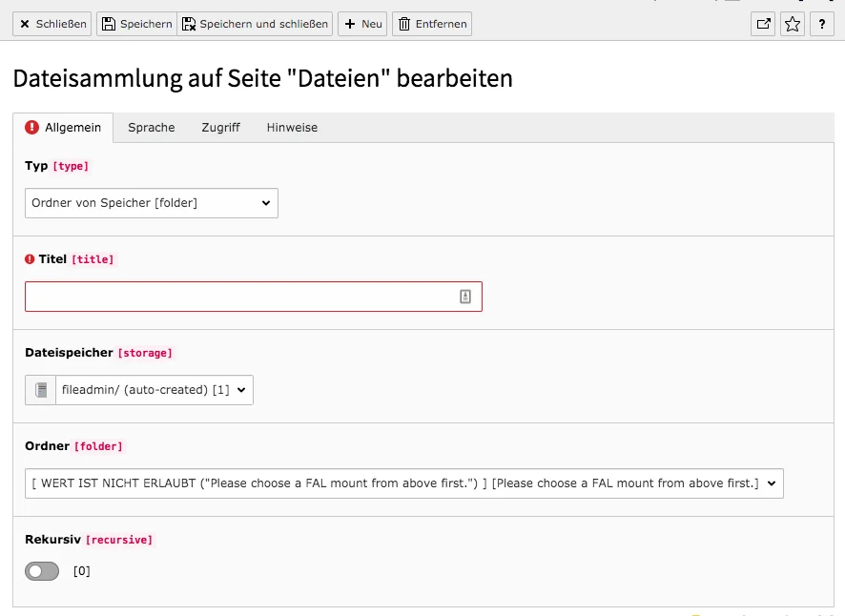Click the red error icon on Allgemein tab
Screen dimensions: 845x616
[x=31, y=128]
